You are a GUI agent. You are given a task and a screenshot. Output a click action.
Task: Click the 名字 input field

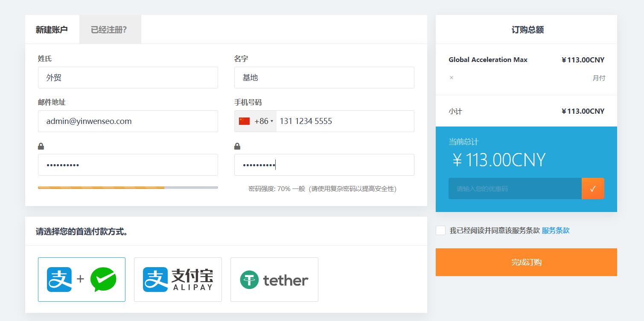pyautogui.click(x=324, y=78)
